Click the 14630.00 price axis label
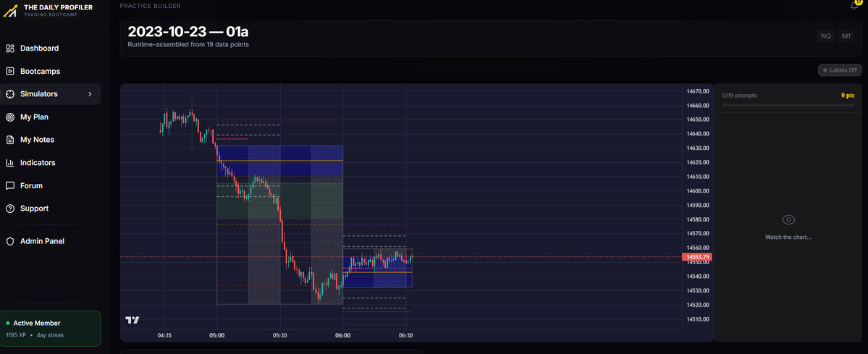Image resolution: width=868 pixels, height=354 pixels. [697, 148]
